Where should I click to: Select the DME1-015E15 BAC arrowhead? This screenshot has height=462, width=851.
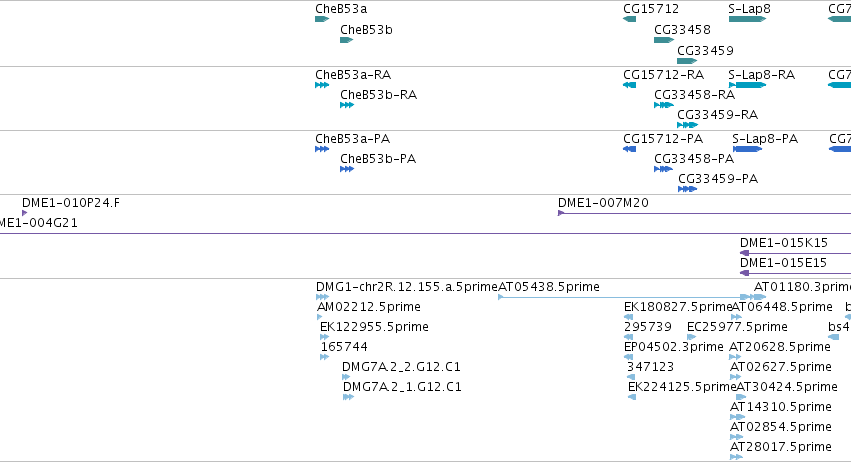(x=745, y=273)
